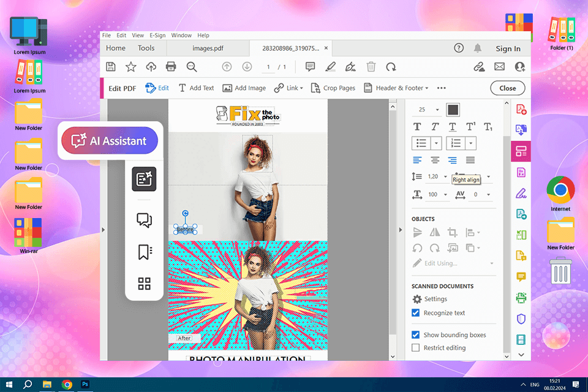Select the Crop Pages tool

click(x=333, y=88)
